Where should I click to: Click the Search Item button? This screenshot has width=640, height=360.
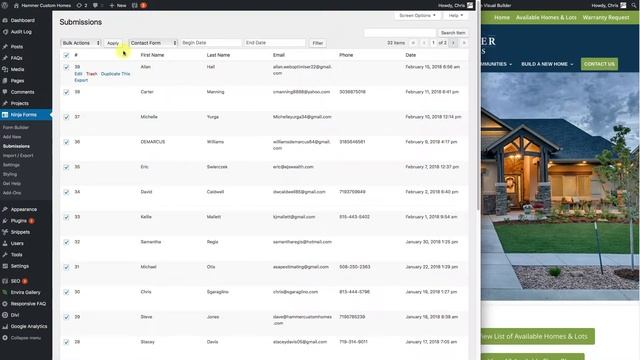453,33
